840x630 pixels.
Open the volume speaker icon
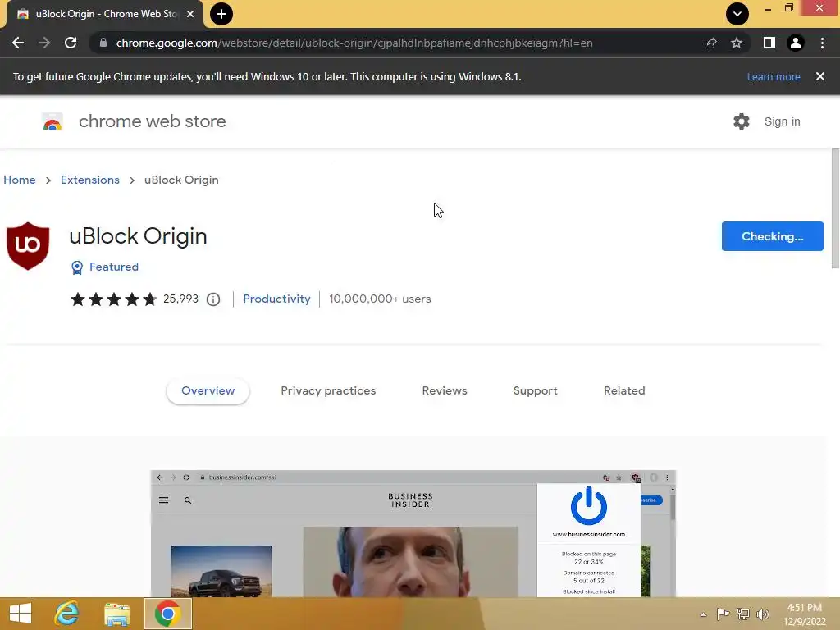pos(762,614)
